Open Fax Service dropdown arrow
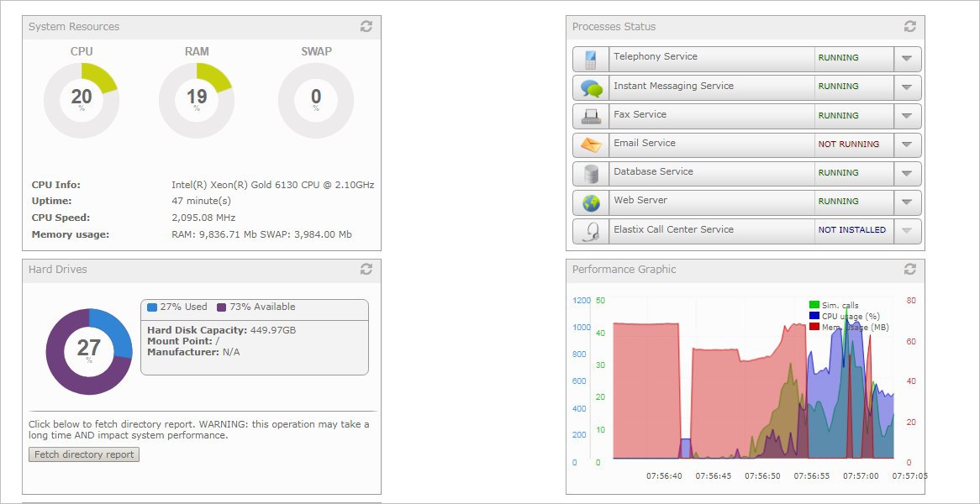This screenshot has height=504, width=980. pyautogui.click(x=908, y=116)
